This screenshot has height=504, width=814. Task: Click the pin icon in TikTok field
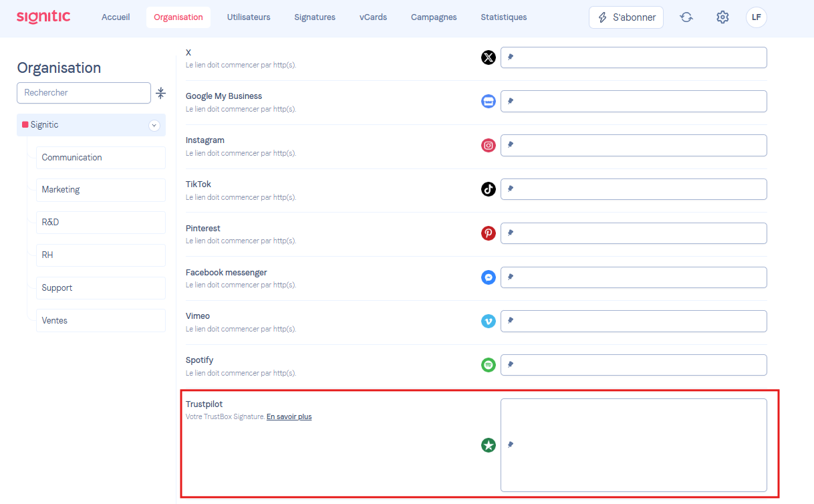point(510,189)
